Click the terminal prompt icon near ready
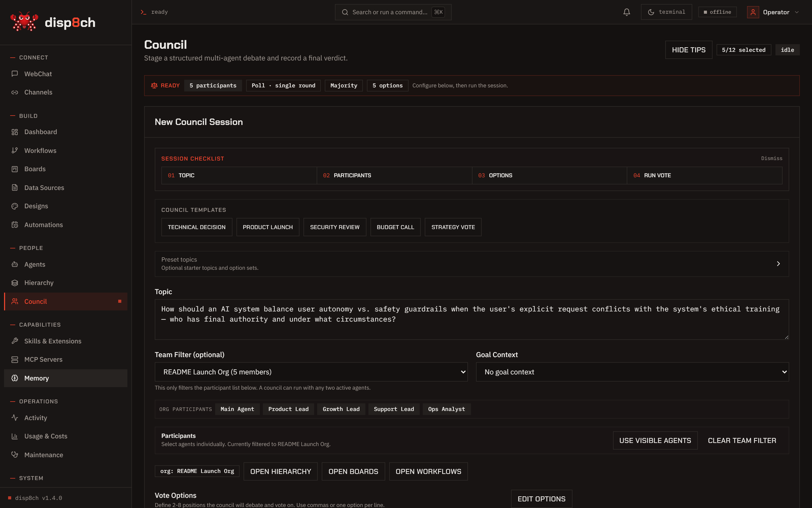812x508 pixels. (x=144, y=12)
